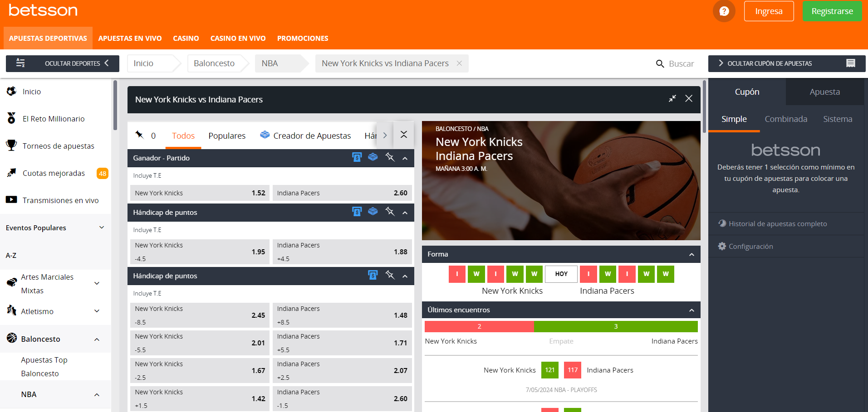This screenshot has width=868, height=412.
Task: Click the red New York Knicks bar showing 2
Action: 479,326
